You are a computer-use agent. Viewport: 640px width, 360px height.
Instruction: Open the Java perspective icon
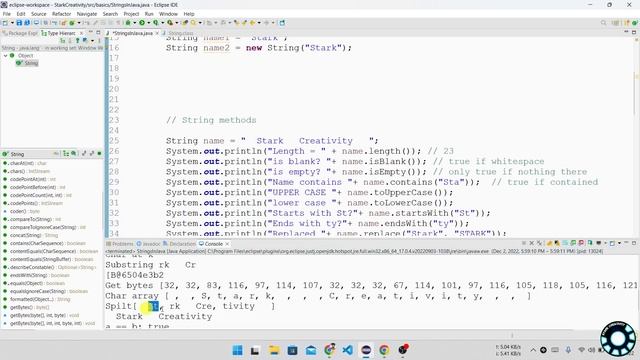coord(627,23)
